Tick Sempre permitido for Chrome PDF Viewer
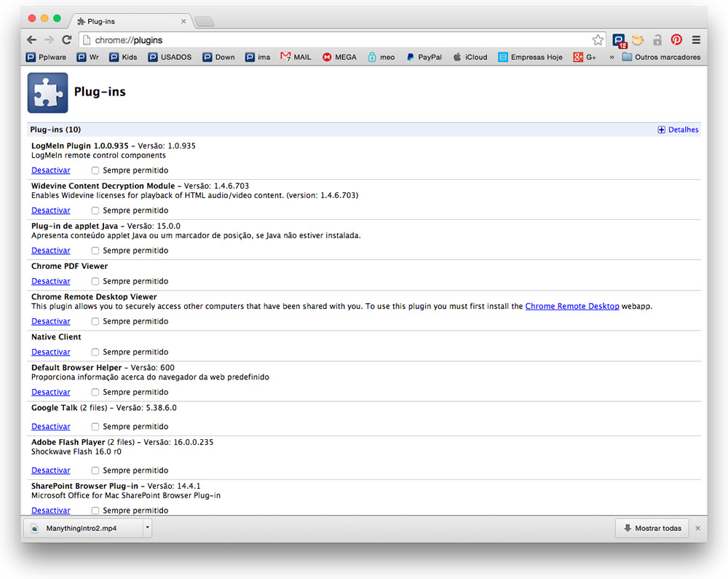The width and height of the screenshot is (728, 579). tap(95, 281)
